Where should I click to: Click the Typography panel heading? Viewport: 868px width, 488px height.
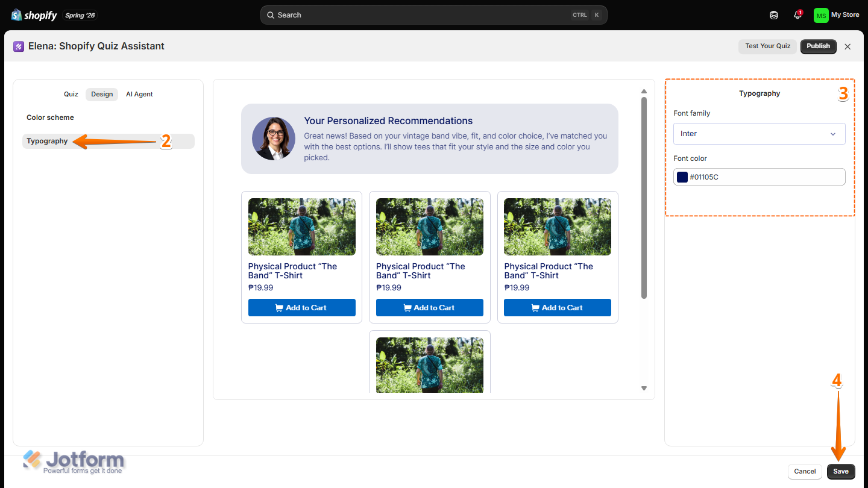(x=759, y=94)
